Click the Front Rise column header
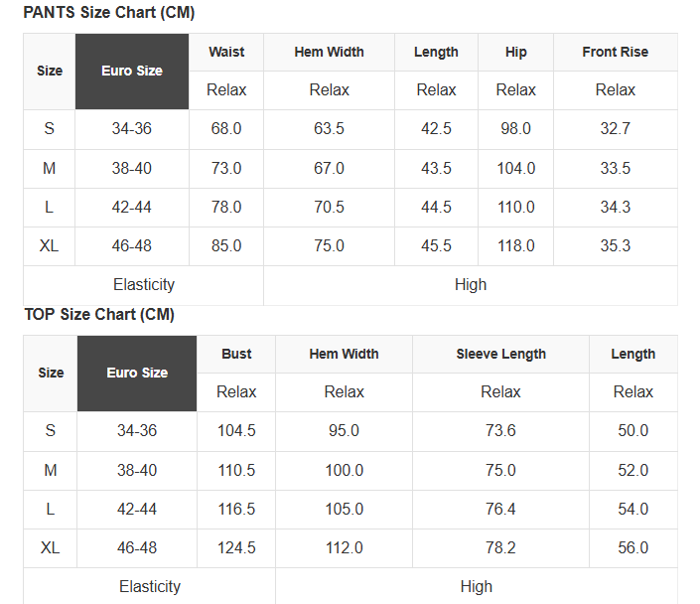The image size is (700, 604). (x=615, y=53)
